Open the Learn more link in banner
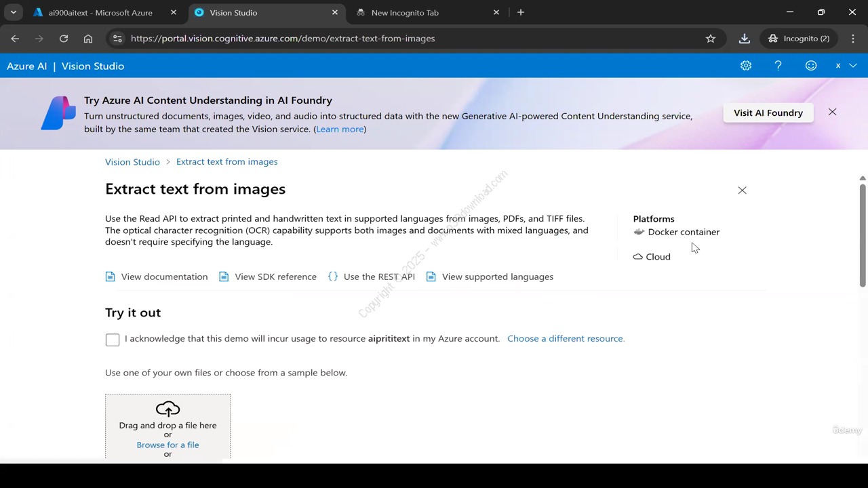 pos(340,129)
